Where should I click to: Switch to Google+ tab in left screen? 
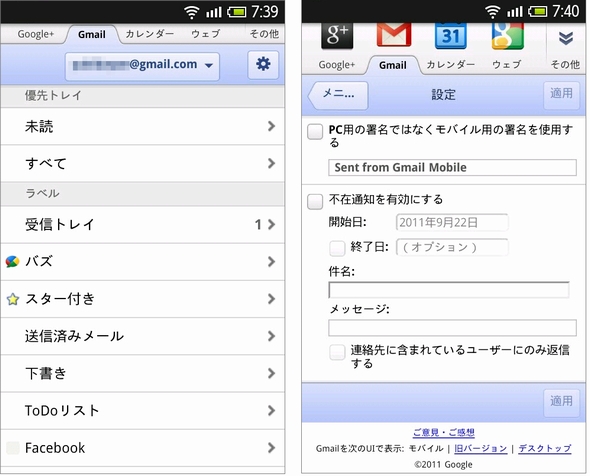coord(36,34)
